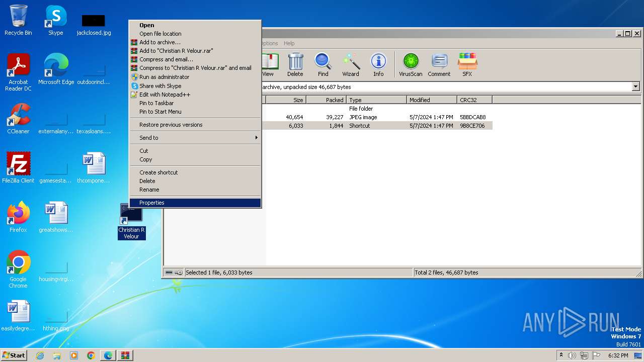
Task: Create SFX self-extracting archive
Action: point(467,65)
